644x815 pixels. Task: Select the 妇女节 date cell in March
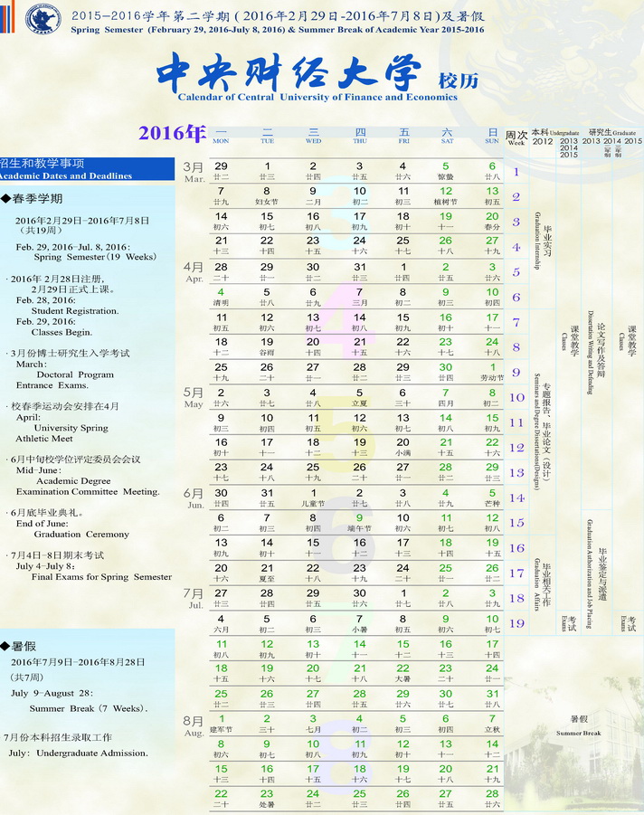(267, 196)
